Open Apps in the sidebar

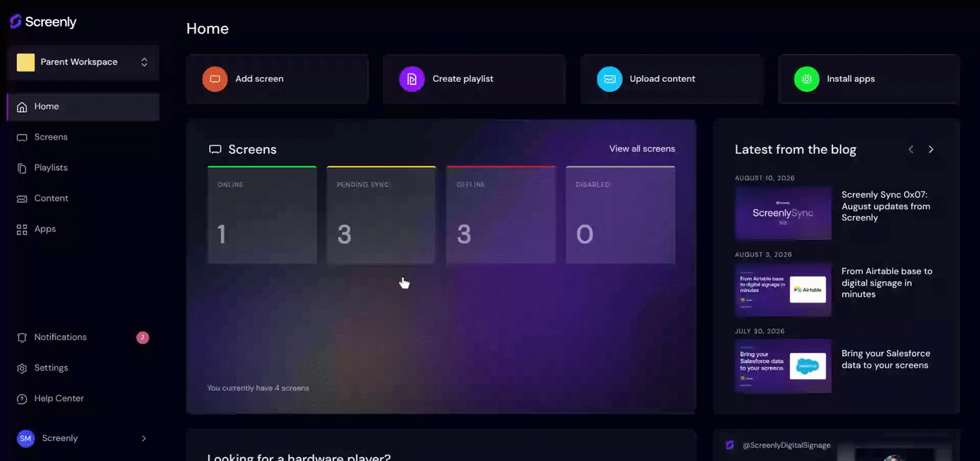pos(83,229)
